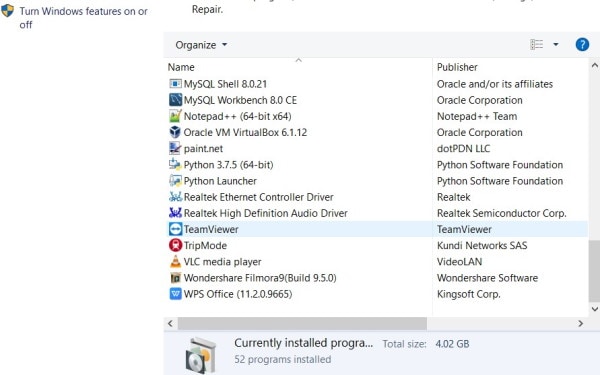Select the TeamViewer program icon
The image size is (600, 375).
pyautogui.click(x=175, y=229)
